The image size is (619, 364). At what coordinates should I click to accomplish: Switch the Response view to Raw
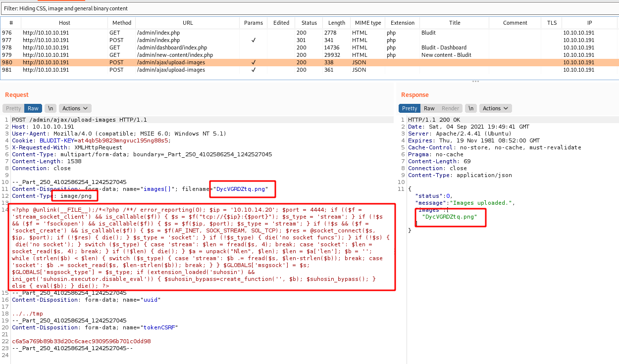pos(429,108)
